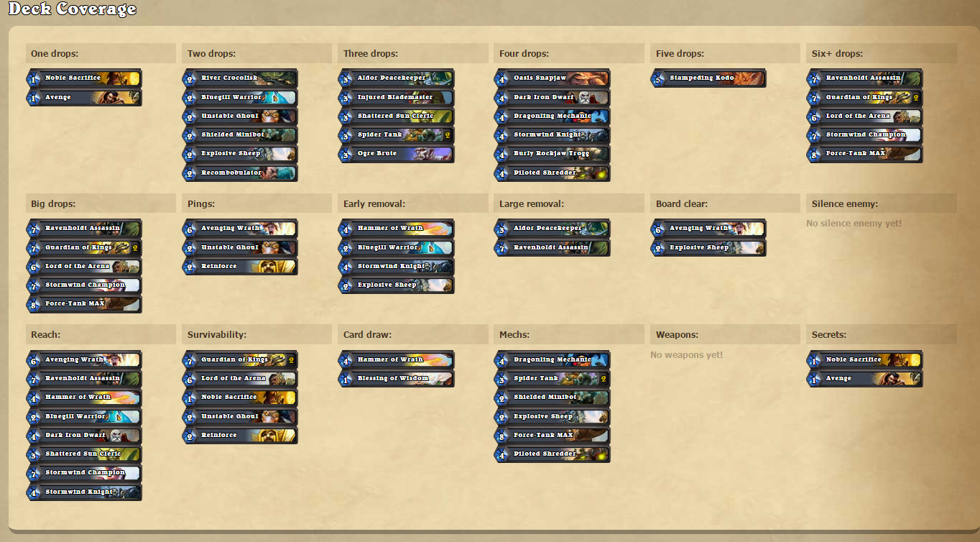Click the Silence enemy section header

(882, 204)
